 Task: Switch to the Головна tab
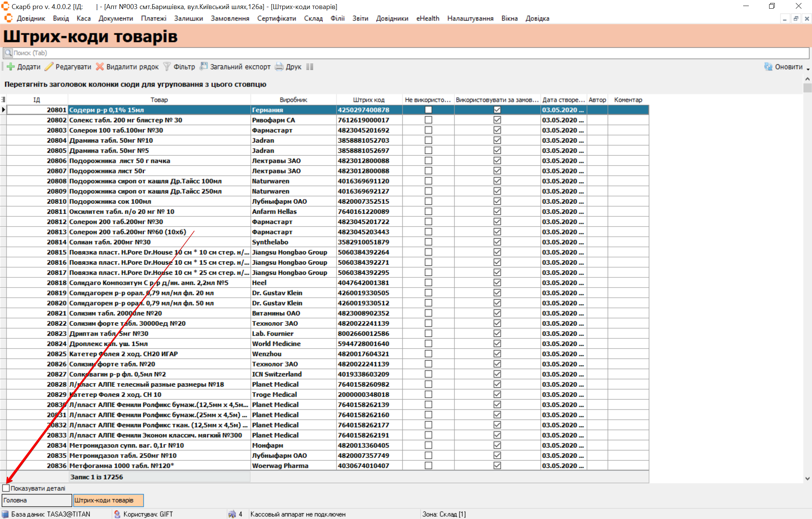point(36,500)
